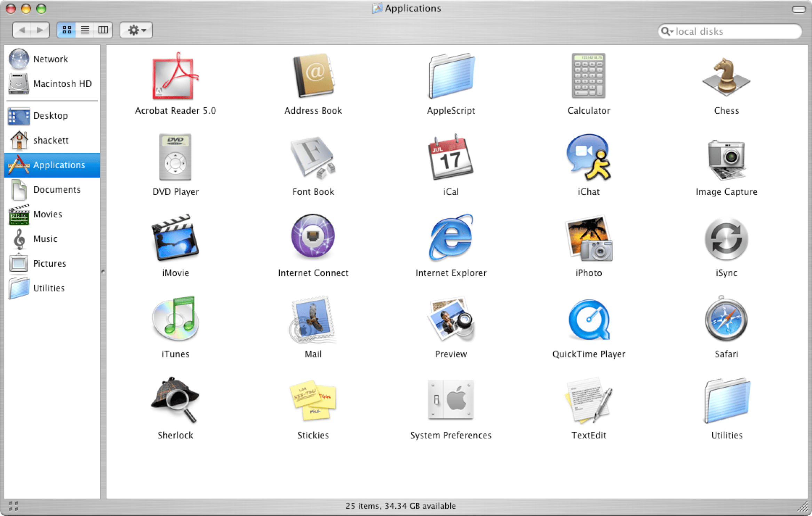
Task: Click the iMovie clapperboard icon
Action: tap(175, 238)
